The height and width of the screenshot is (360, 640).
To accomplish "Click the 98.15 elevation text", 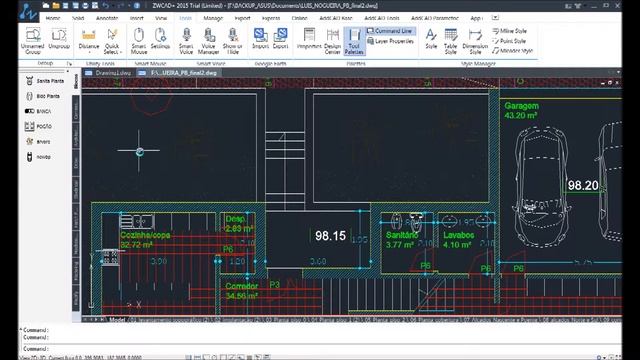I will pos(330,236).
